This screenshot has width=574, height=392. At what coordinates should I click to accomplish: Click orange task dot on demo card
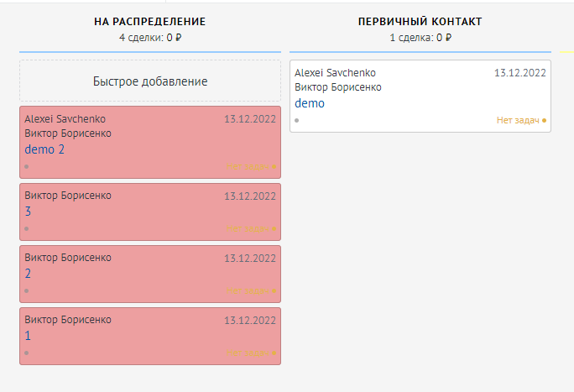pos(544,120)
